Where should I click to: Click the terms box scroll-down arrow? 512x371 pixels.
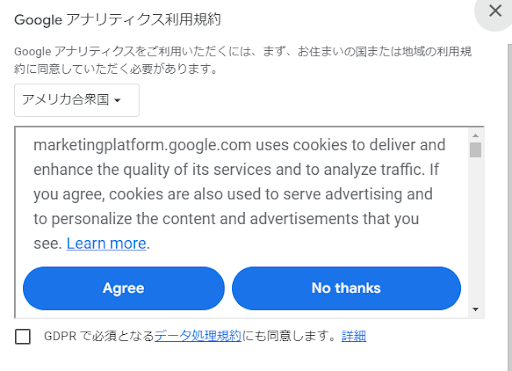coord(476,309)
